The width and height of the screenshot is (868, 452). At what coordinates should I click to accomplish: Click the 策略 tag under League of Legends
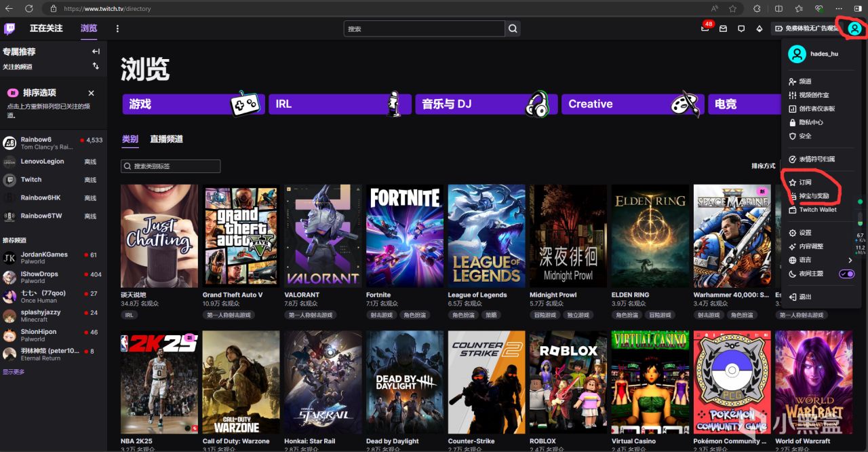pyautogui.click(x=492, y=315)
